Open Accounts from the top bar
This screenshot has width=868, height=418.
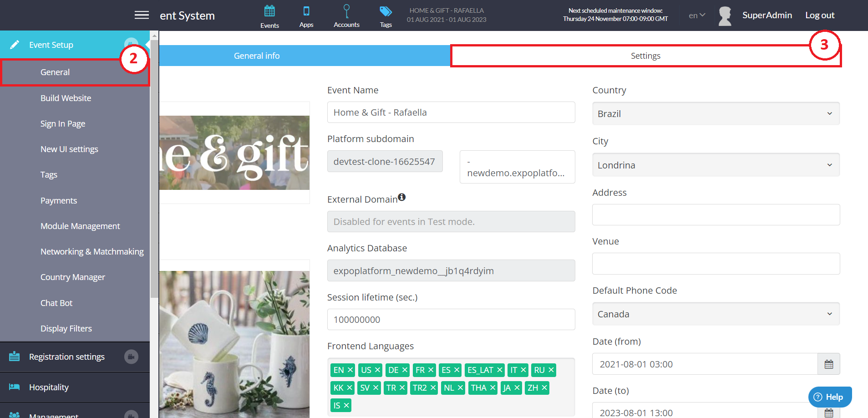[x=346, y=16]
